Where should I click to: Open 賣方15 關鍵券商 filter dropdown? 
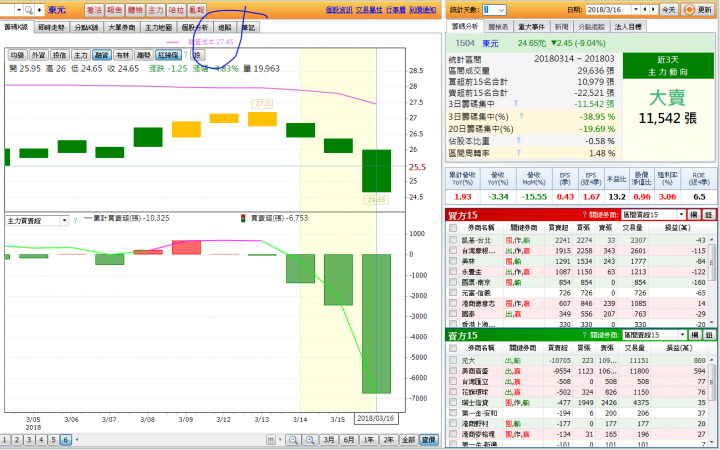pyautogui.click(x=682, y=335)
